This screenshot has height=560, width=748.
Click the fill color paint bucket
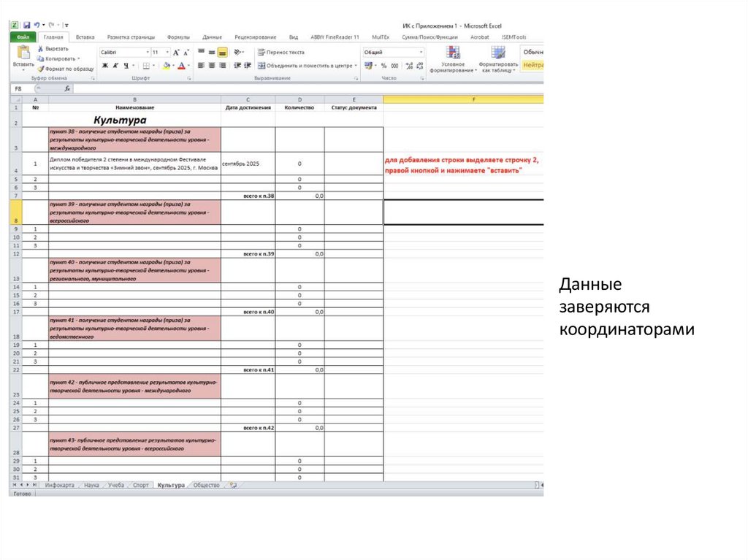point(166,66)
